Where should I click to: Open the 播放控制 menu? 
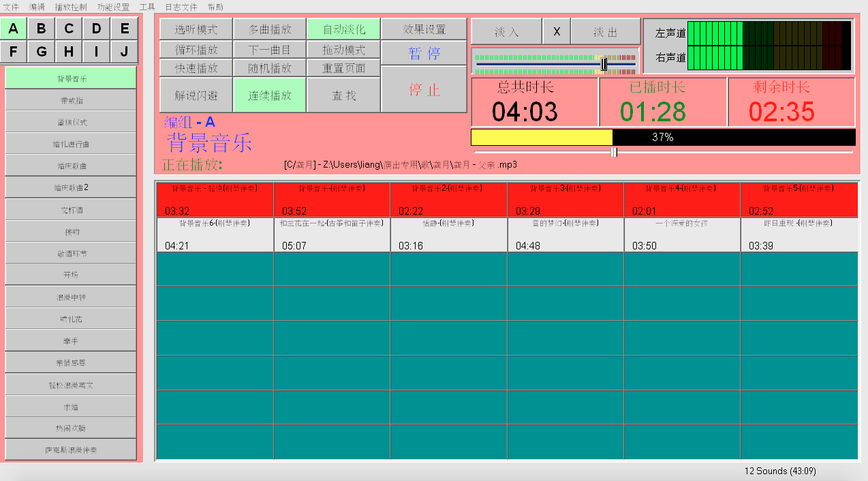click(x=71, y=7)
